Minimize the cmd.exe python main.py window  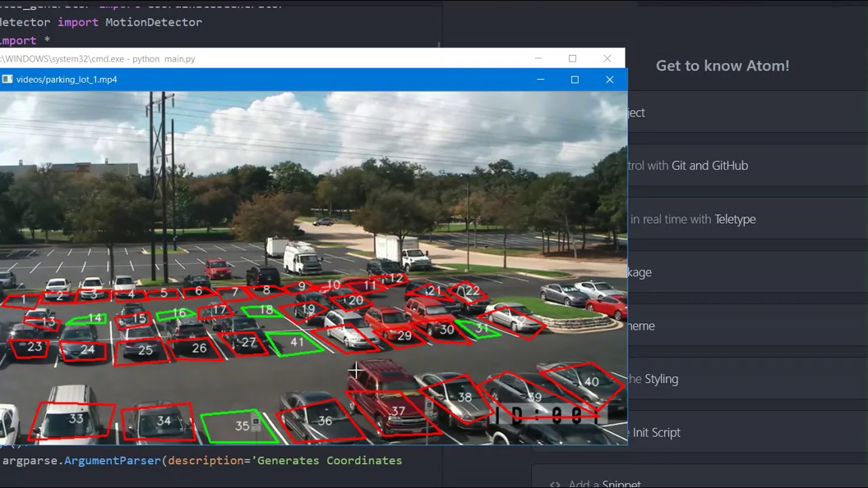click(538, 58)
